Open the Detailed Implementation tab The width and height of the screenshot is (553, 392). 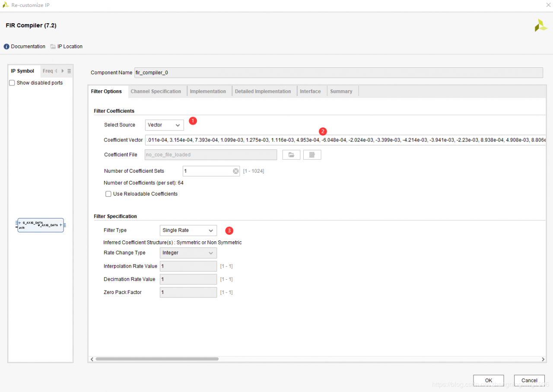263,92
